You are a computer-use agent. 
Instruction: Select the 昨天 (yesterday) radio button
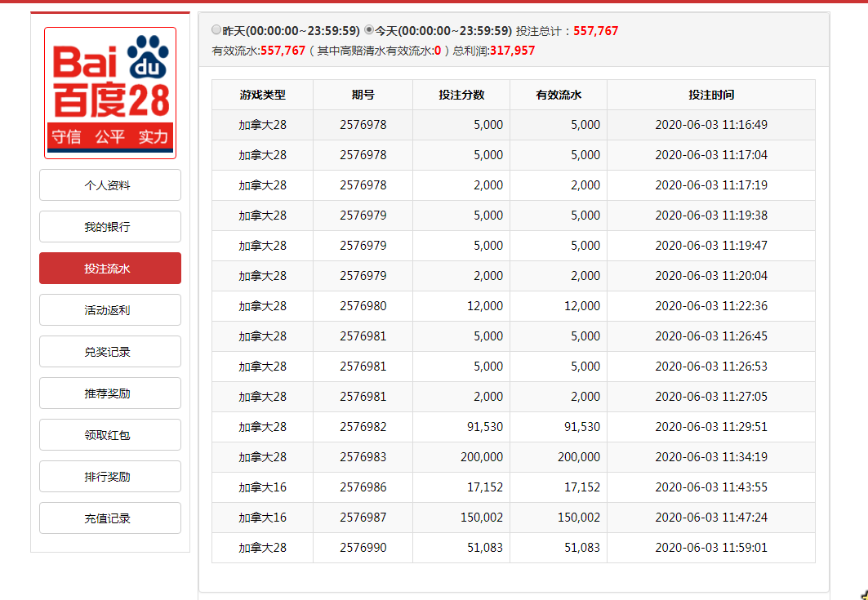click(x=216, y=30)
